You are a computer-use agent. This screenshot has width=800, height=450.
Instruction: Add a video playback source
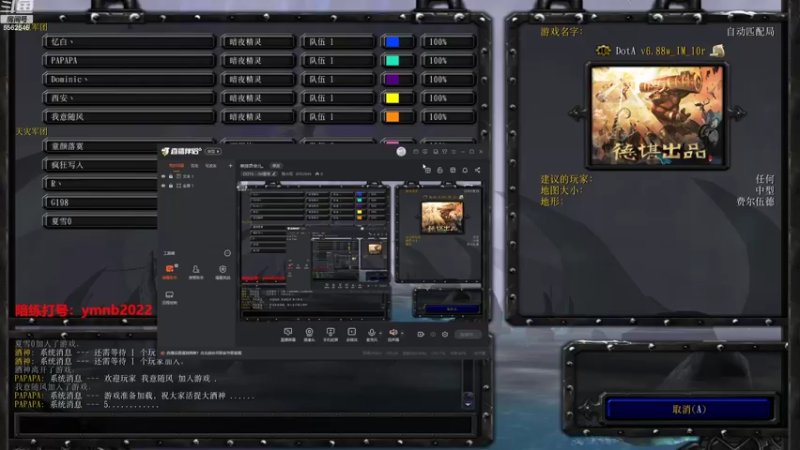click(352, 334)
